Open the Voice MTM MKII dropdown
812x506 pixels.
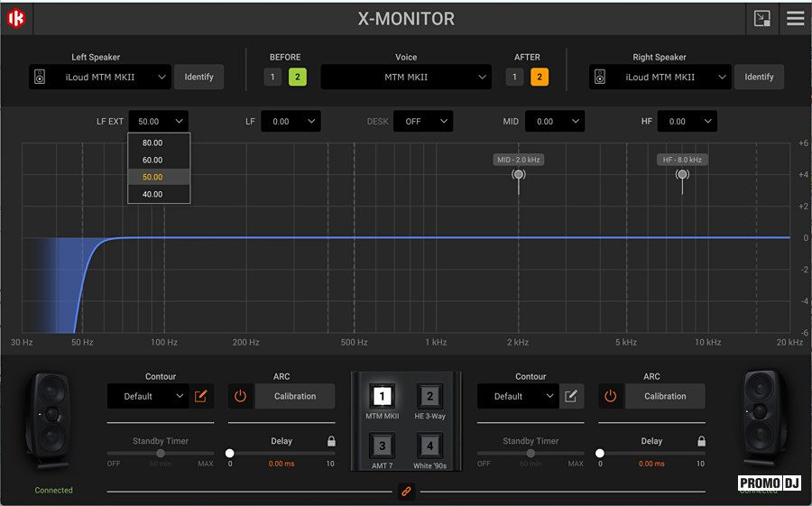point(406,78)
